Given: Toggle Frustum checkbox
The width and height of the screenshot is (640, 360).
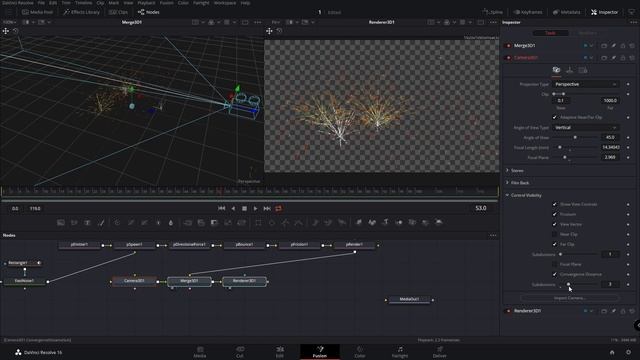Looking at the screenshot, I should coord(554,214).
